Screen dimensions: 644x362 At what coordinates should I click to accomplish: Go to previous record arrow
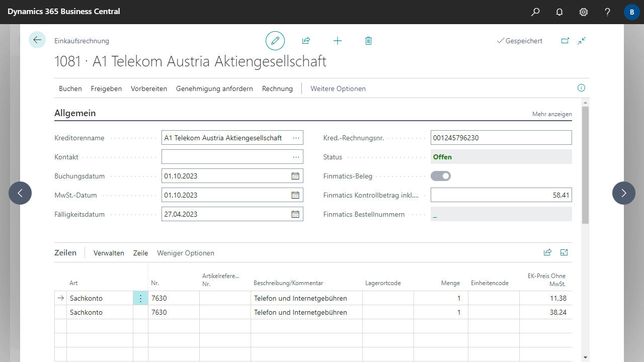tap(20, 193)
